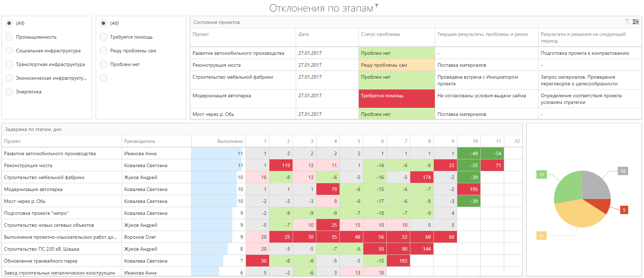Click stage 12 column header

513,141
